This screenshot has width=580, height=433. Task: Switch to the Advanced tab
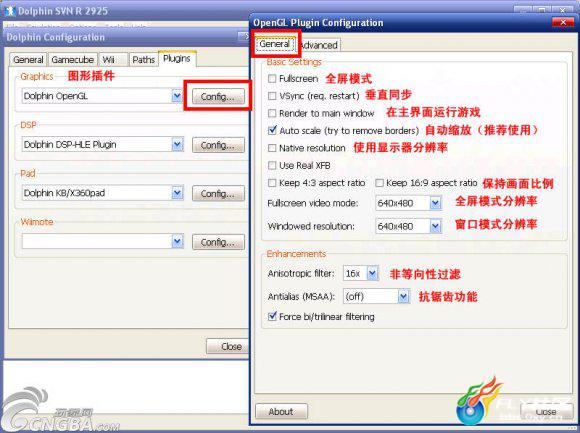[318, 45]
